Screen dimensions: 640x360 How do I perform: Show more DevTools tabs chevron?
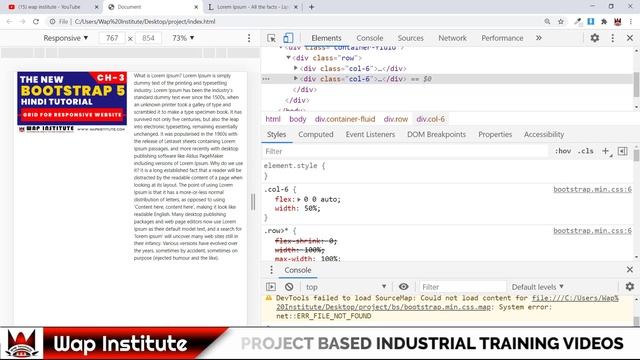point(539,38)
